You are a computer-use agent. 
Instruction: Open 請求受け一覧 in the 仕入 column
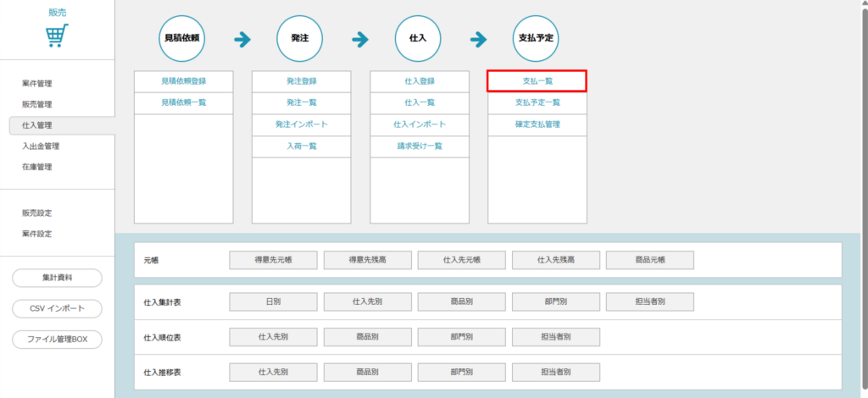(419, 146)
